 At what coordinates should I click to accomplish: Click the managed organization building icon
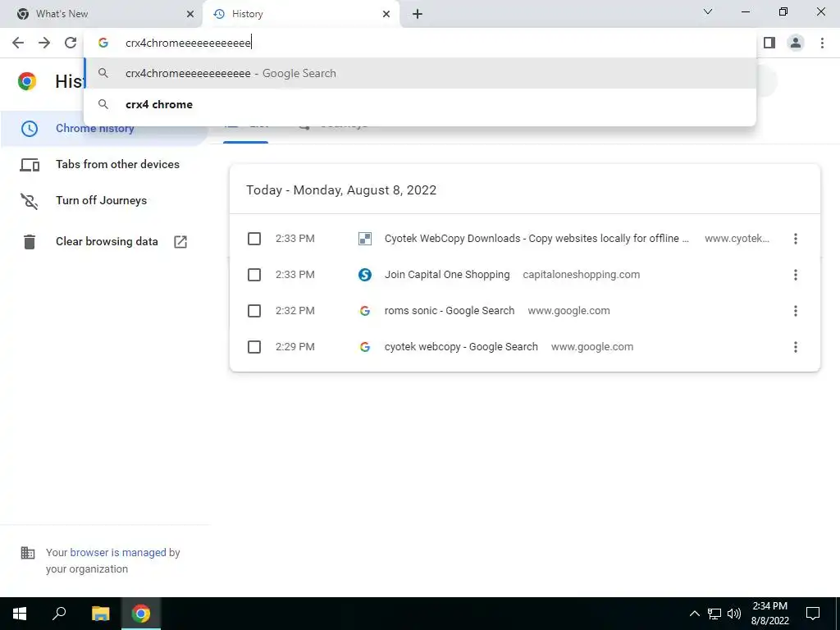point(27,552)
